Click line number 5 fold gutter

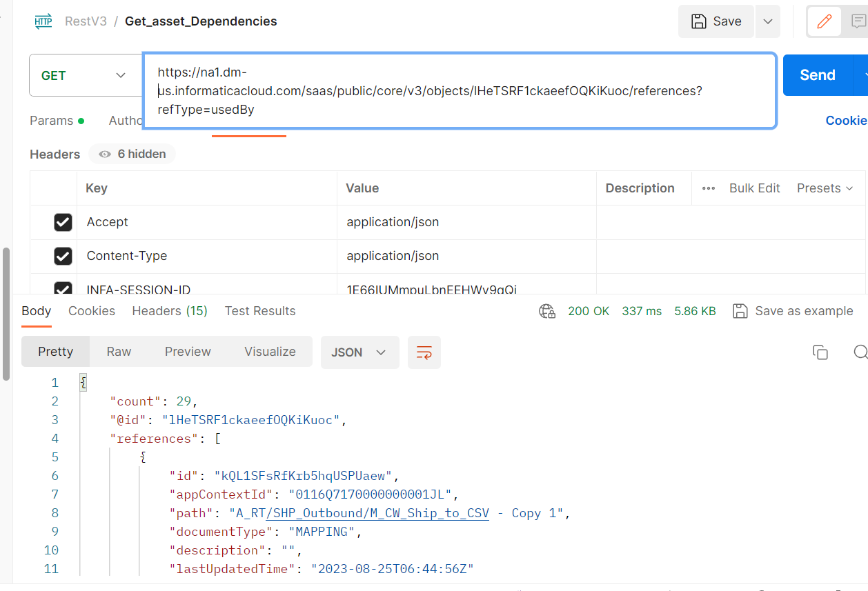pos(55,457)
